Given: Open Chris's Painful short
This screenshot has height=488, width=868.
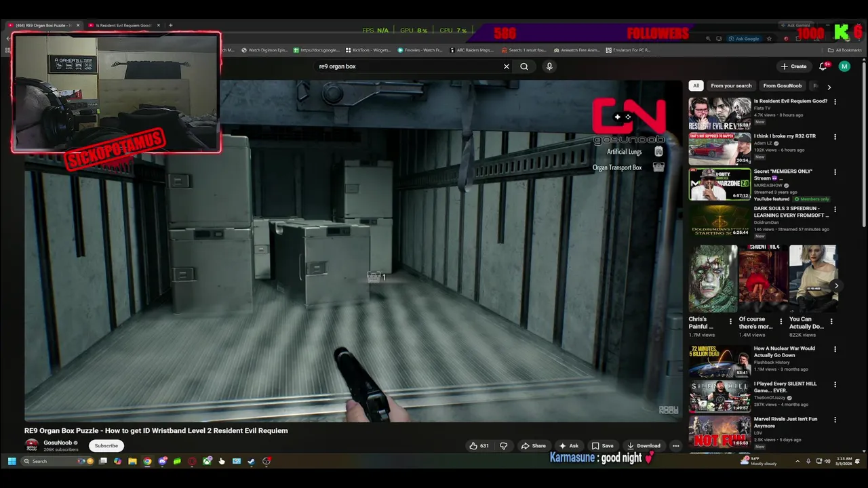Looking at the screenshot, I should 713,279.
